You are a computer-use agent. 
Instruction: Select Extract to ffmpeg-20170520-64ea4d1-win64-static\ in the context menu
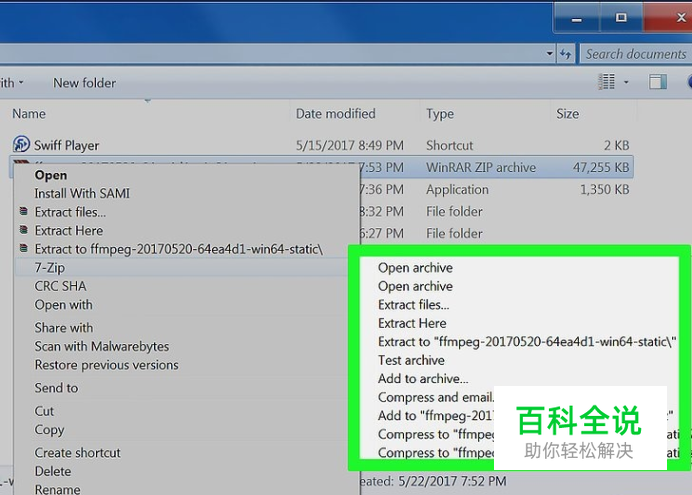coord(179,249)
